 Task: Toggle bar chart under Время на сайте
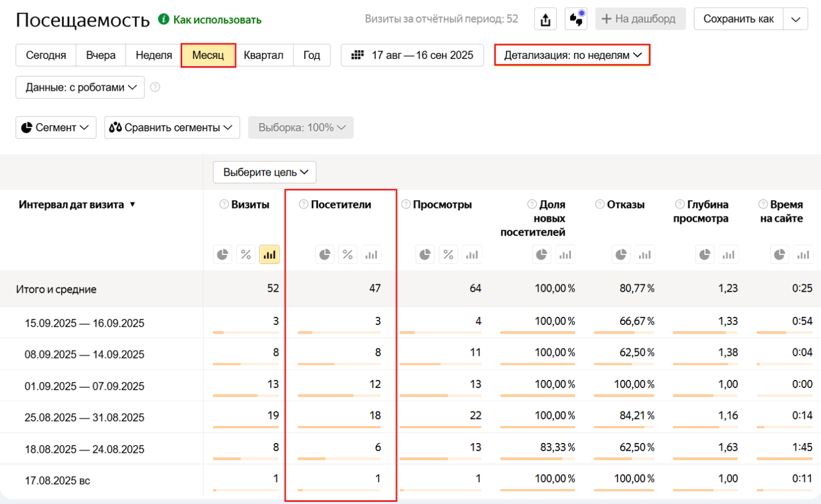(x=803, y=254)
